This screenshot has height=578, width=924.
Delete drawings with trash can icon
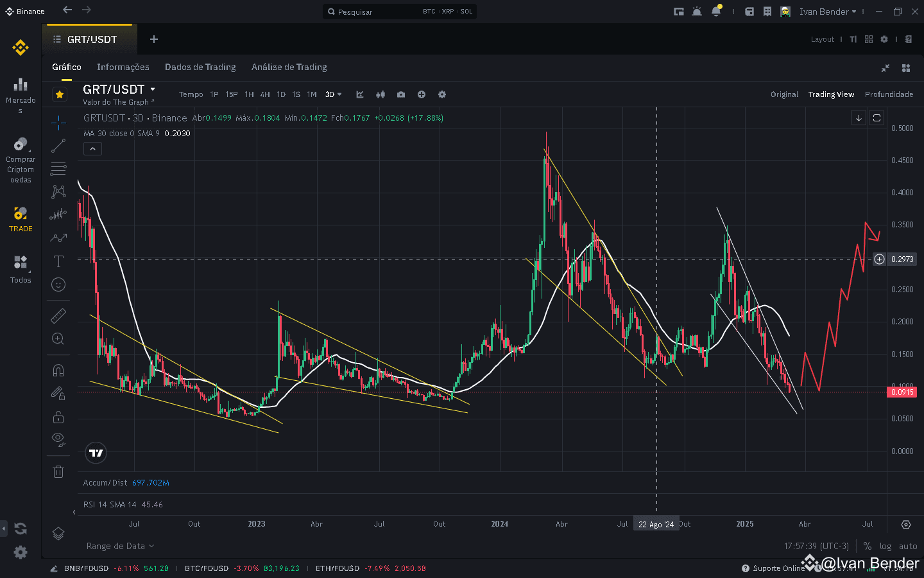tap(58, 471)
